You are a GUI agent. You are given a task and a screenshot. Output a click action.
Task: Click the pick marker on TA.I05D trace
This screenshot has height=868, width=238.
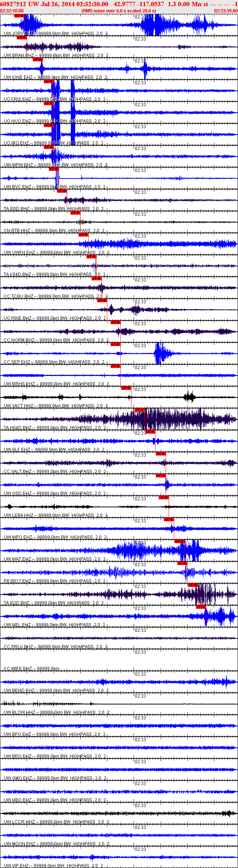pos(62,191)
